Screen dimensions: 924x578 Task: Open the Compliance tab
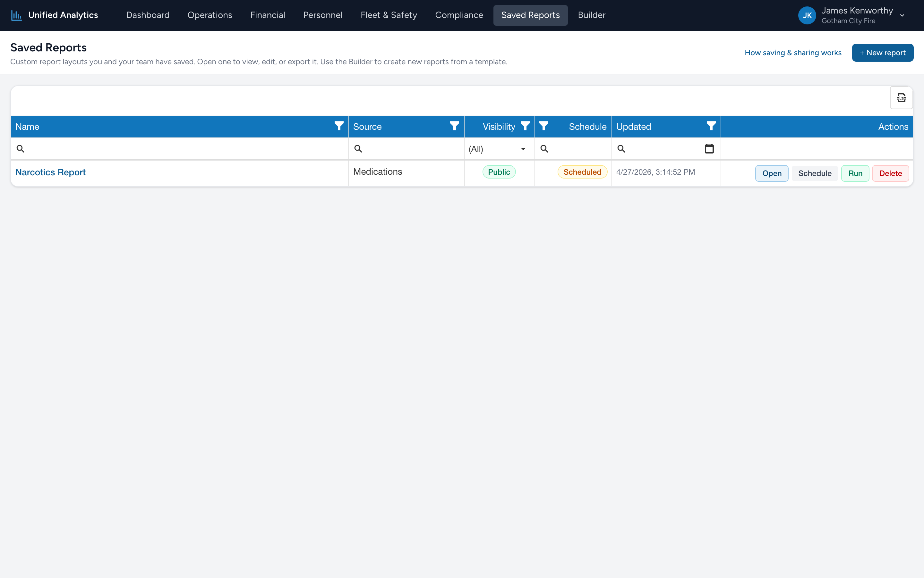click(459, 15)
